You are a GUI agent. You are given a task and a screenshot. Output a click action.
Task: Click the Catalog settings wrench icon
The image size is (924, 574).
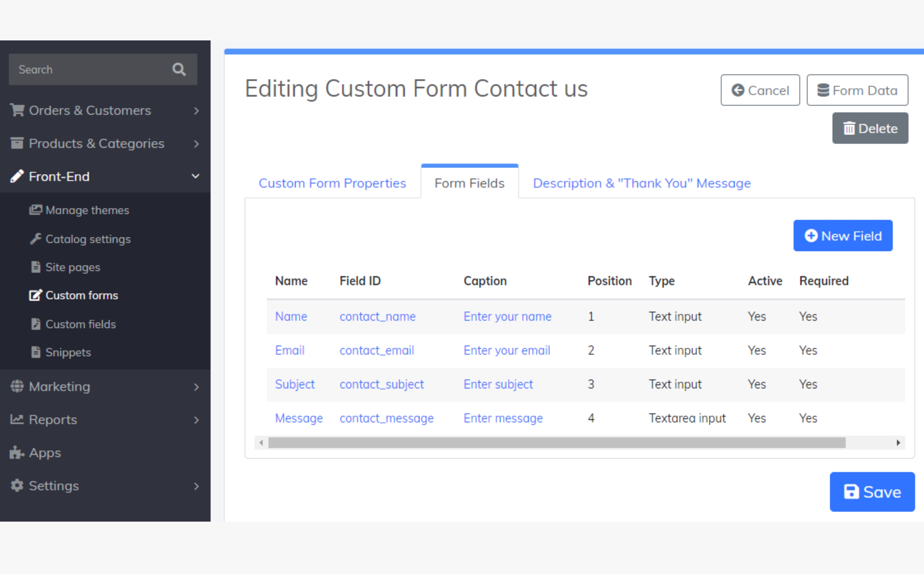point(36,239)
